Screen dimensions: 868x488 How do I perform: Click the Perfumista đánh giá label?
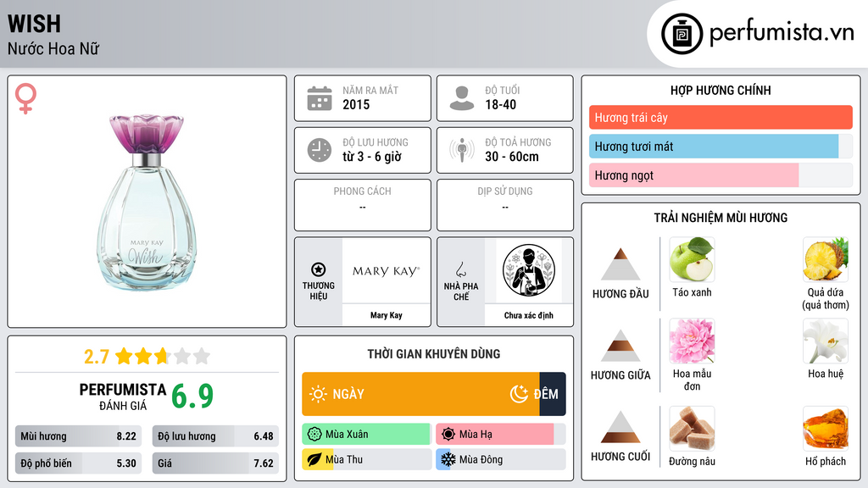tap(122, 396)
